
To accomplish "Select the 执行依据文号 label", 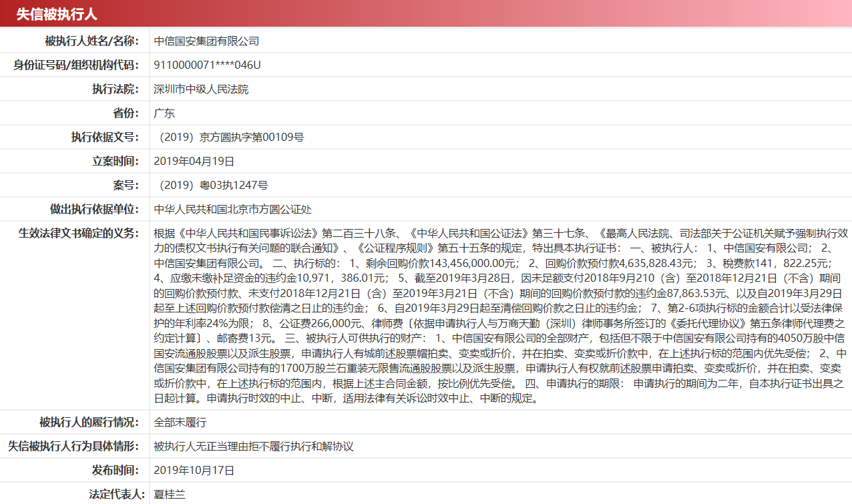I will point(105,137).
